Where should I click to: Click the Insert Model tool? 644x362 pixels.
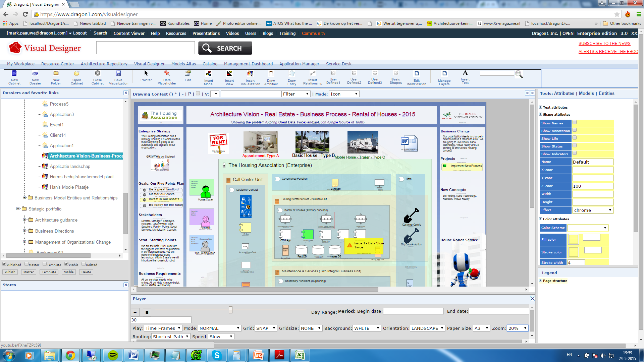click(x=209, y=77)
